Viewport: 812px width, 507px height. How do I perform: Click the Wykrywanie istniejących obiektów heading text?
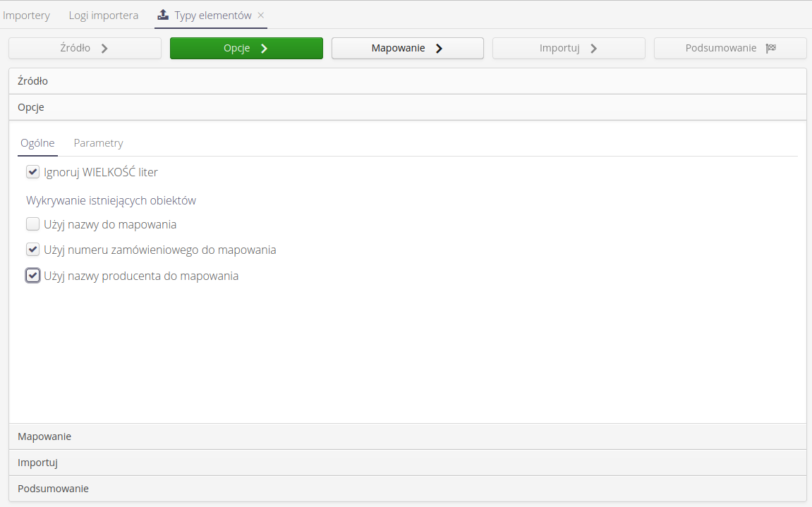tap(111, 201)
